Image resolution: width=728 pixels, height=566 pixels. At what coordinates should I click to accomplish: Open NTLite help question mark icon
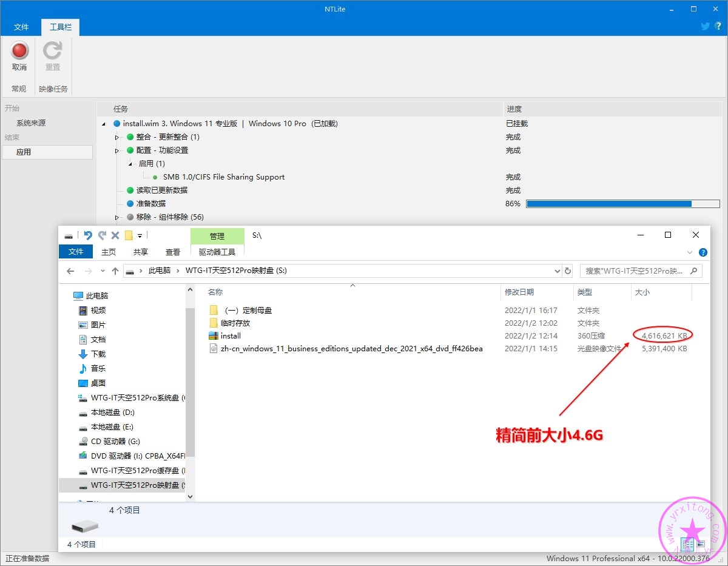click(718, 26)
